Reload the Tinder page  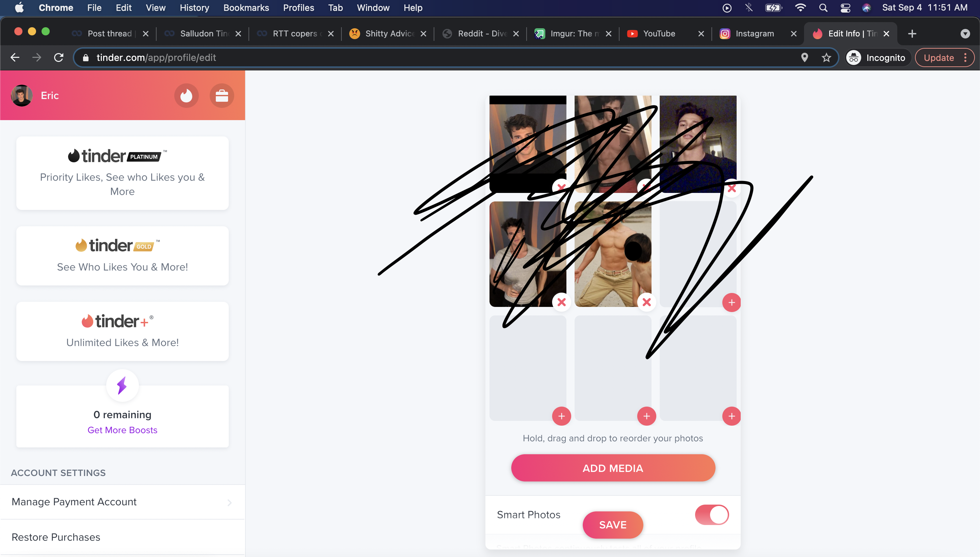[x=59, y=58]
